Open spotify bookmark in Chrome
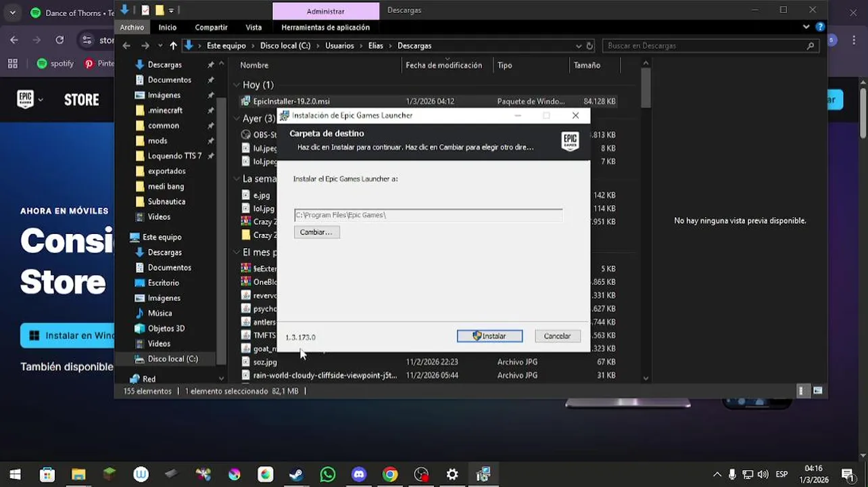Screen dimensions: 868x487 [55, 64]
